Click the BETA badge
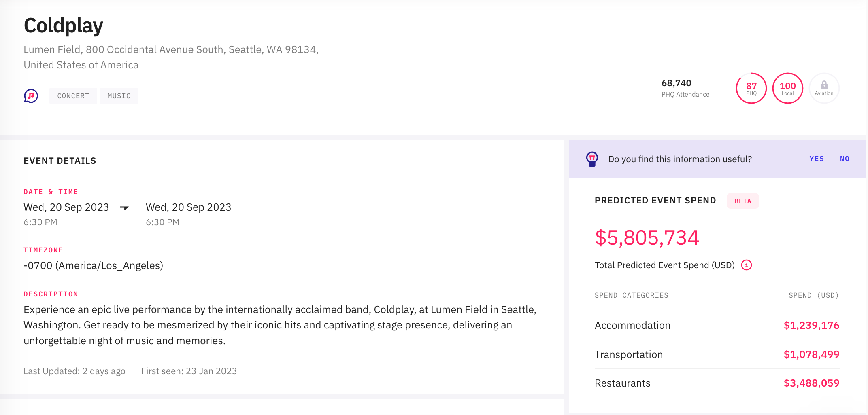Screen dimensions: 868x415 click(x=742, y=201)
